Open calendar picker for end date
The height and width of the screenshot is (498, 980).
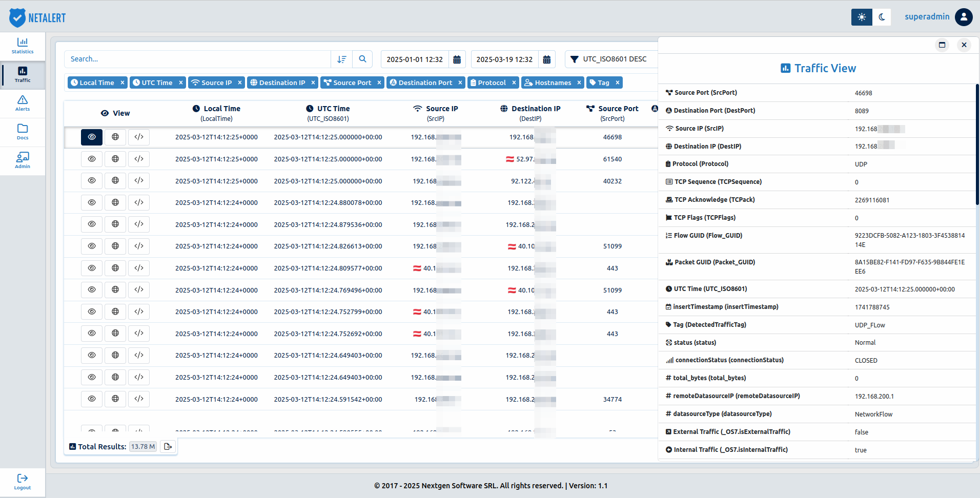point(547,59)
